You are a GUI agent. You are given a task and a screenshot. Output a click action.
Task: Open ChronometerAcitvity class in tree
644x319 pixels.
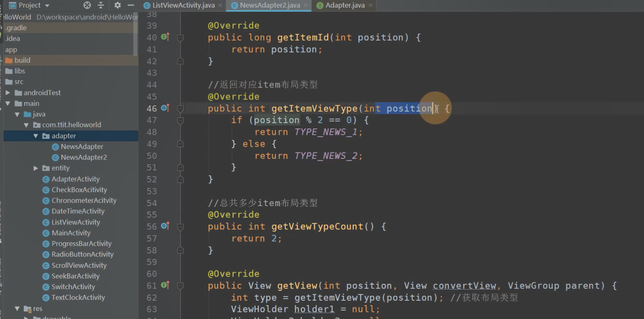click(84, 200)
